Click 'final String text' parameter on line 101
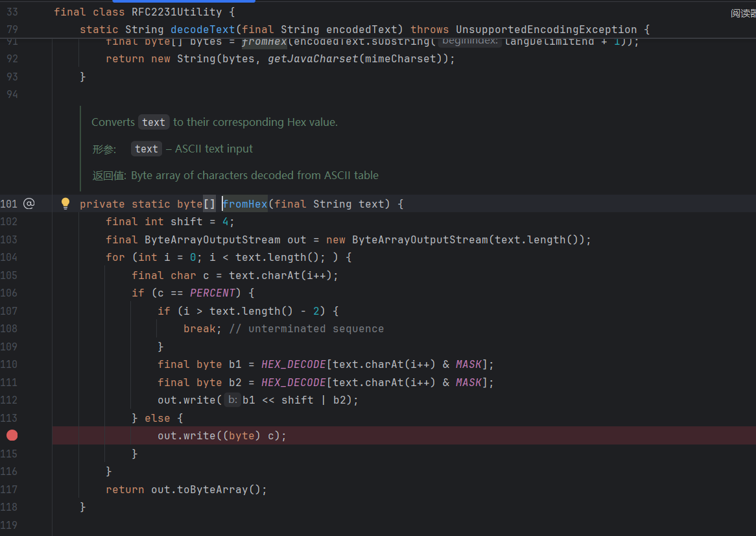756x536 pixels. coord(329,204)
